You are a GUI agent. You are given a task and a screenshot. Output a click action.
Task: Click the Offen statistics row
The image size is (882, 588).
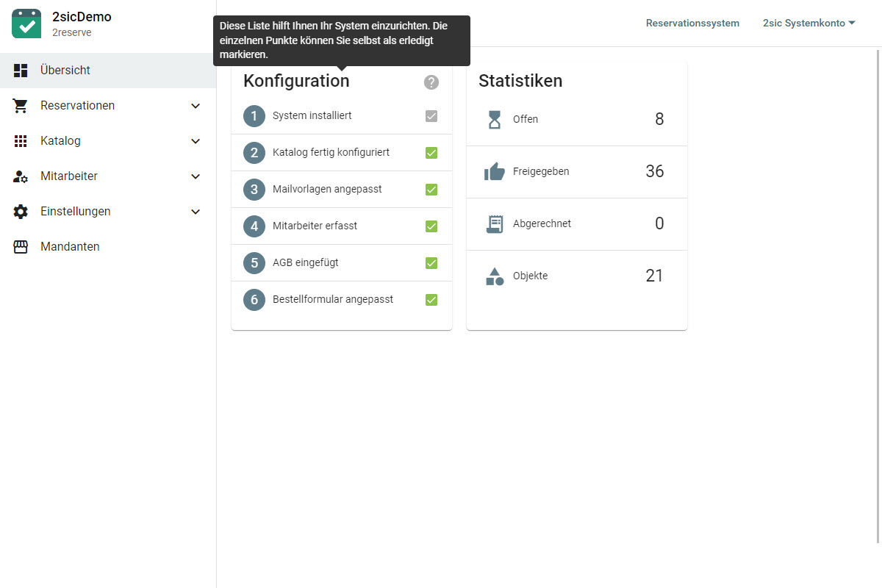pos(576,120)
